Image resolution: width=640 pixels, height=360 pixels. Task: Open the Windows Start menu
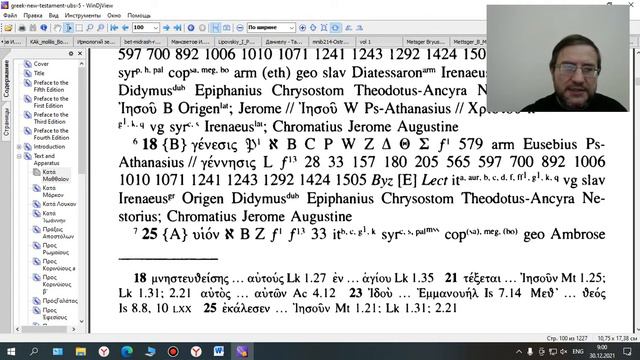11,351
